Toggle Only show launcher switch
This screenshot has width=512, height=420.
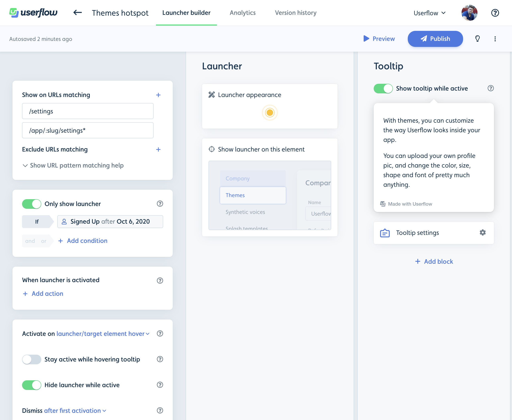pos(32,204)
